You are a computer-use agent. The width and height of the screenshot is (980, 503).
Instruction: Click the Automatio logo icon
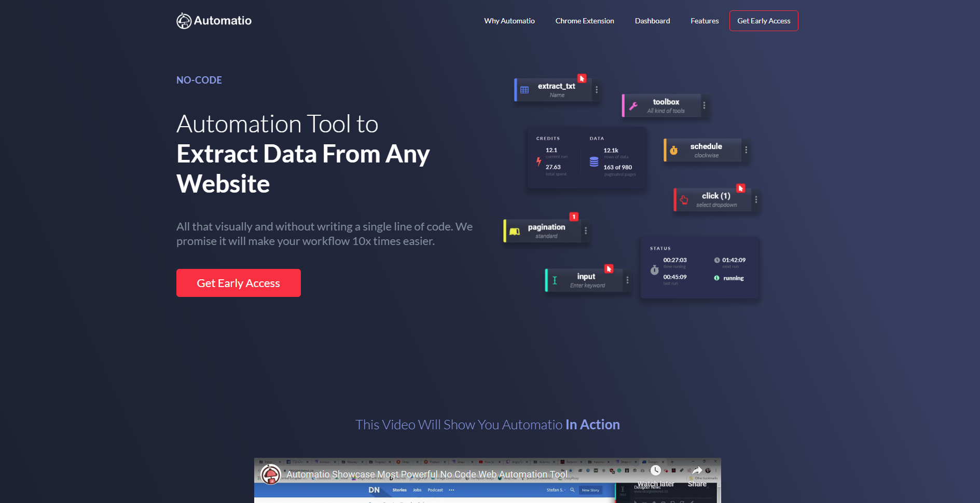[x=184, y=21]
